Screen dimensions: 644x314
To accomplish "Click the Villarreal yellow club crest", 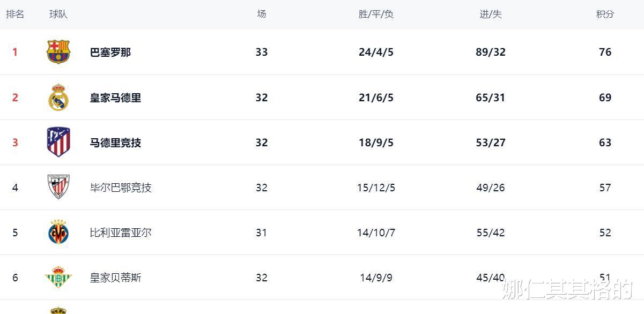I will click(x=58, y=232).
